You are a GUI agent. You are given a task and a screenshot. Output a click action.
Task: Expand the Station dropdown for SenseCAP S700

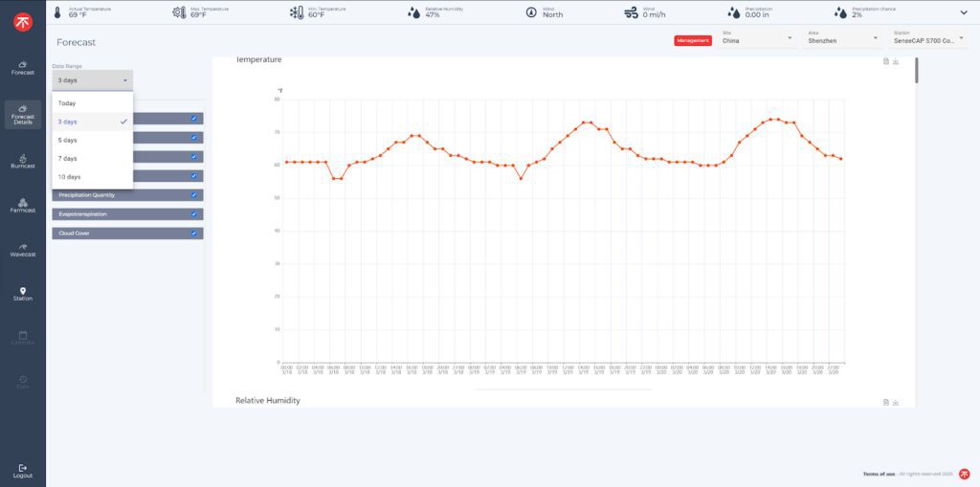tap(929, 39)
